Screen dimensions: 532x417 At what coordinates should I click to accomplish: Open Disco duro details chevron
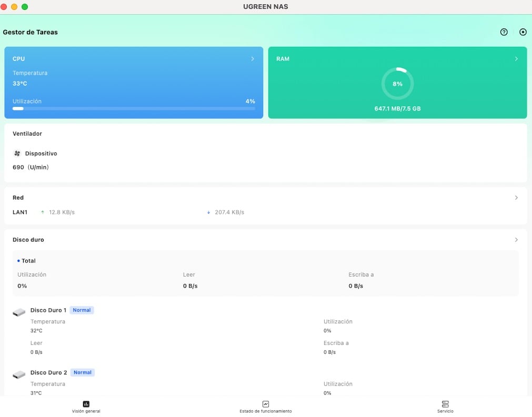click(x=516, y=240)
